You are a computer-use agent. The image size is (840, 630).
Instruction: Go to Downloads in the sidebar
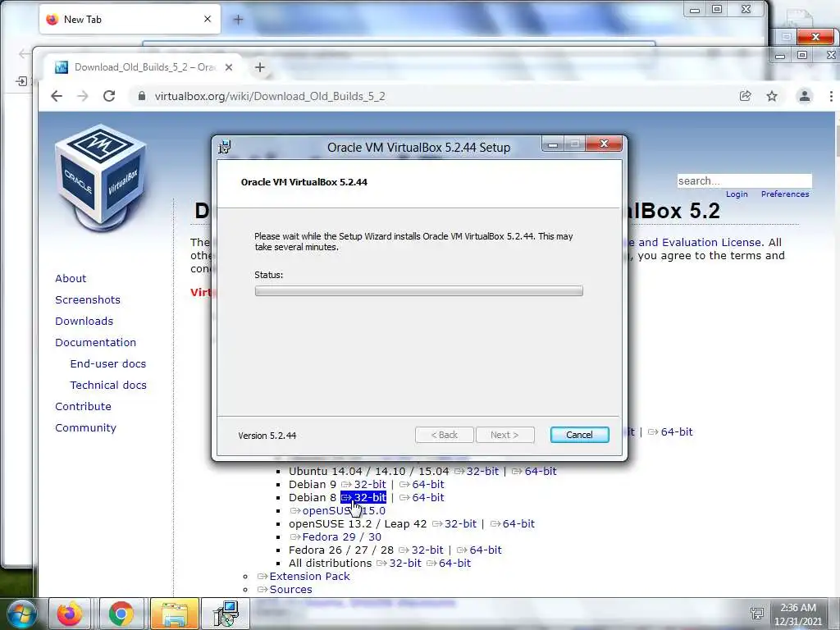point(84,321)
